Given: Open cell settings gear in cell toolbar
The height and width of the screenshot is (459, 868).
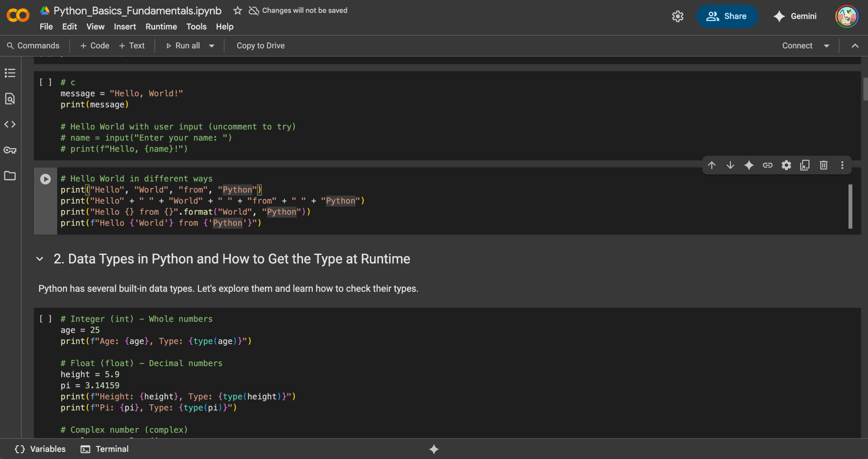Looking at the screenshot, I should [x=786, y=165].
